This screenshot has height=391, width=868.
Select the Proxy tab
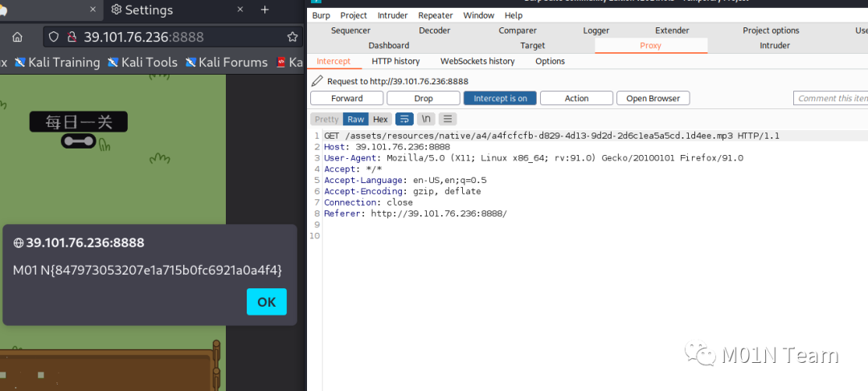pyautogui.click(x=650, y=45)
